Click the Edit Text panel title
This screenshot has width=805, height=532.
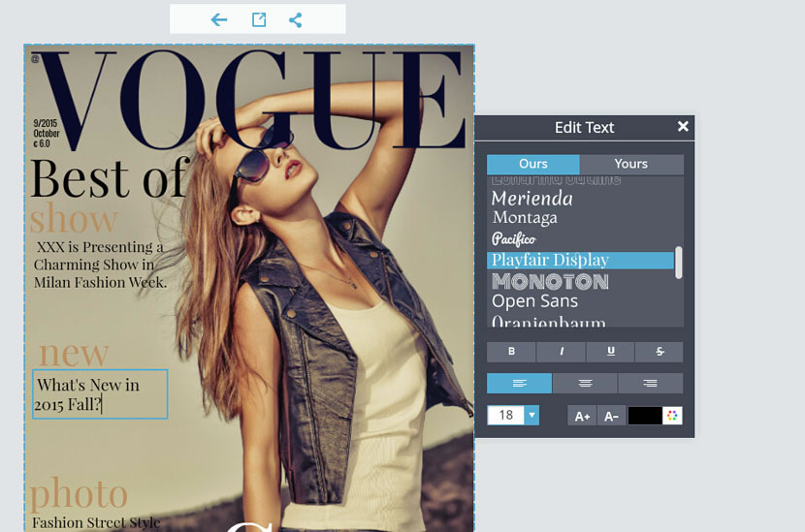(x=584, y=127)
